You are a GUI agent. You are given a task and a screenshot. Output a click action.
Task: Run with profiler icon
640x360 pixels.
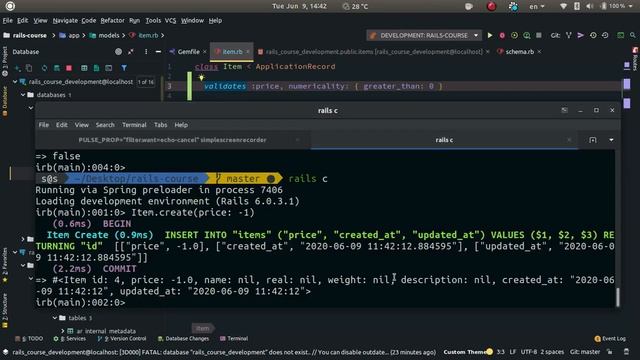[527, 36]
